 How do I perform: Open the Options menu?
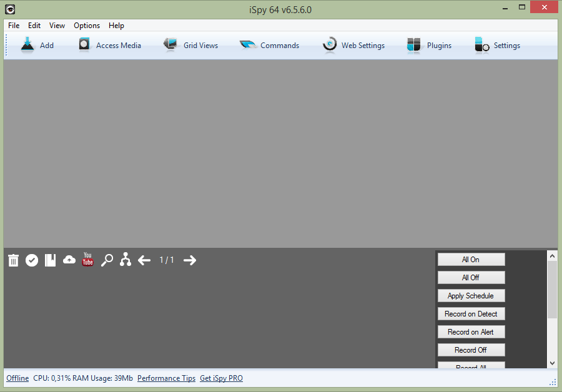[x=87, y=26]
